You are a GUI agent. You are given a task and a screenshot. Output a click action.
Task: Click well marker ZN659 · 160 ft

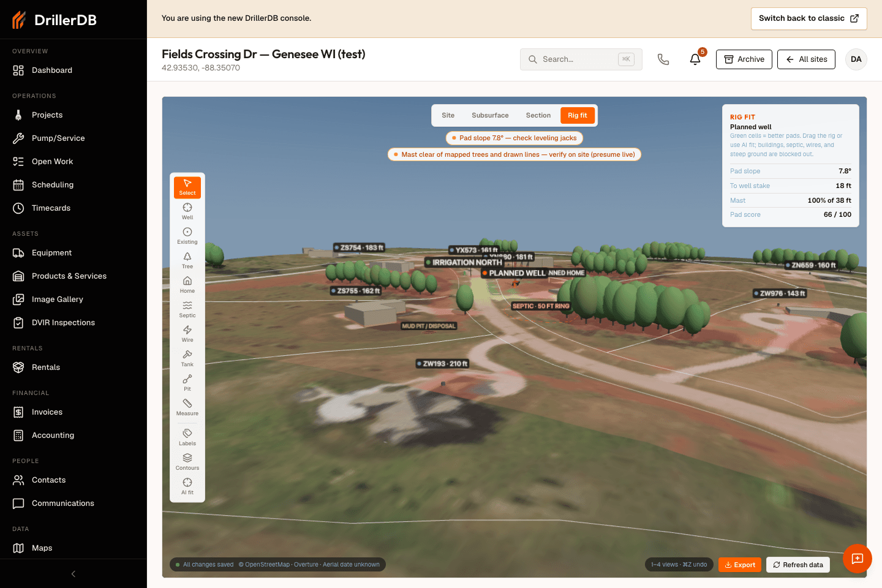tap(811, 265)
